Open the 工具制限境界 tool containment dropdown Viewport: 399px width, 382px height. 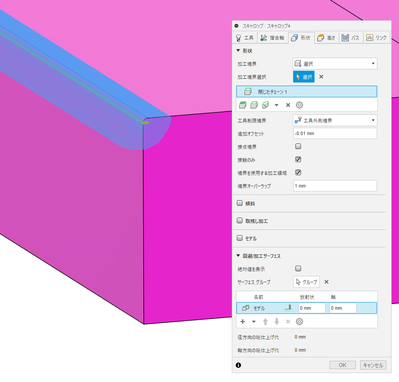coord(335,120)
